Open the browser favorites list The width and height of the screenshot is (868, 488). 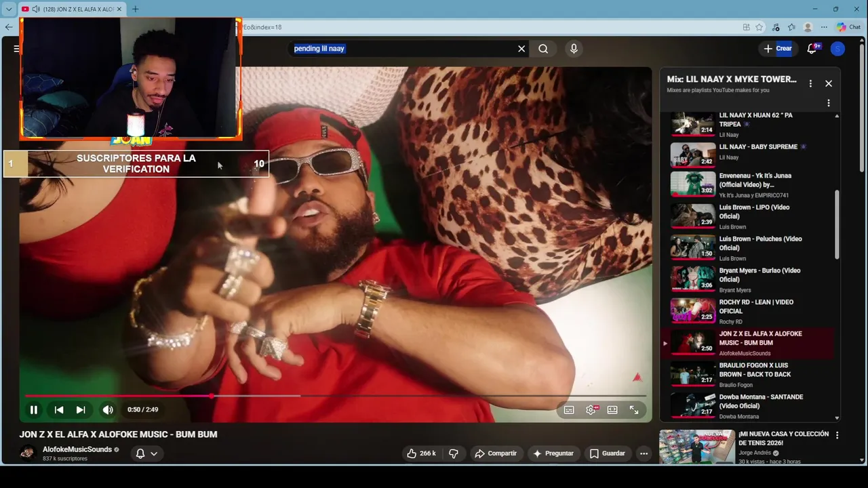pos(791,27)
